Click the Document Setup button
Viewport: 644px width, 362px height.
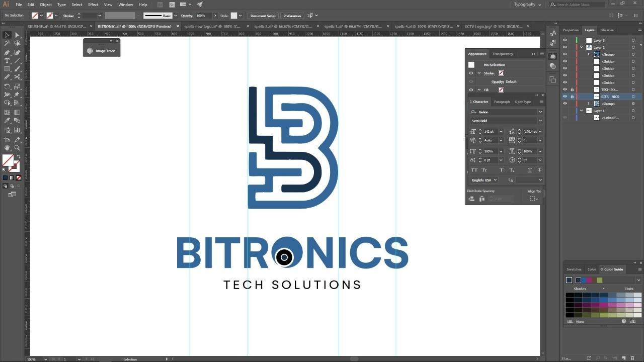(x=263, y=16)
